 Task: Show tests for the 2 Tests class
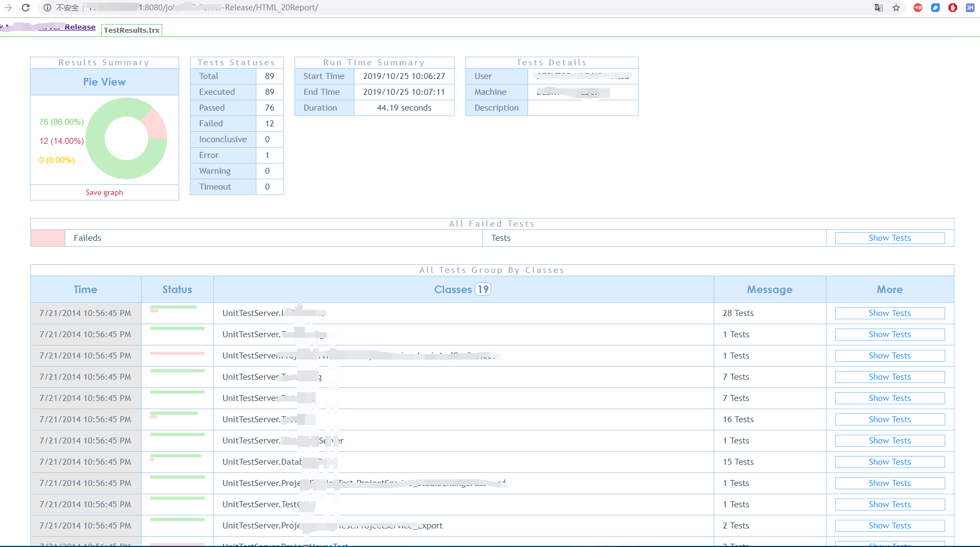tap(890, 526)
